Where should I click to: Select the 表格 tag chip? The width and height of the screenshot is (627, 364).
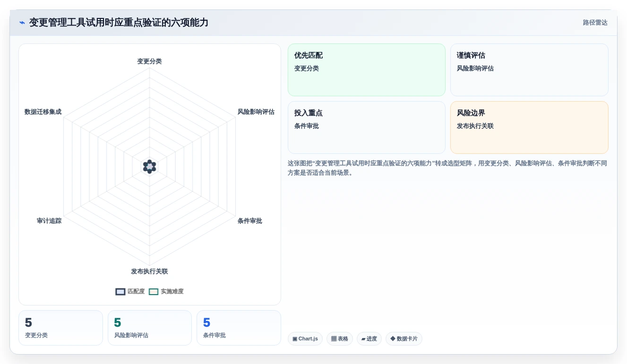[x=340, y=339]
